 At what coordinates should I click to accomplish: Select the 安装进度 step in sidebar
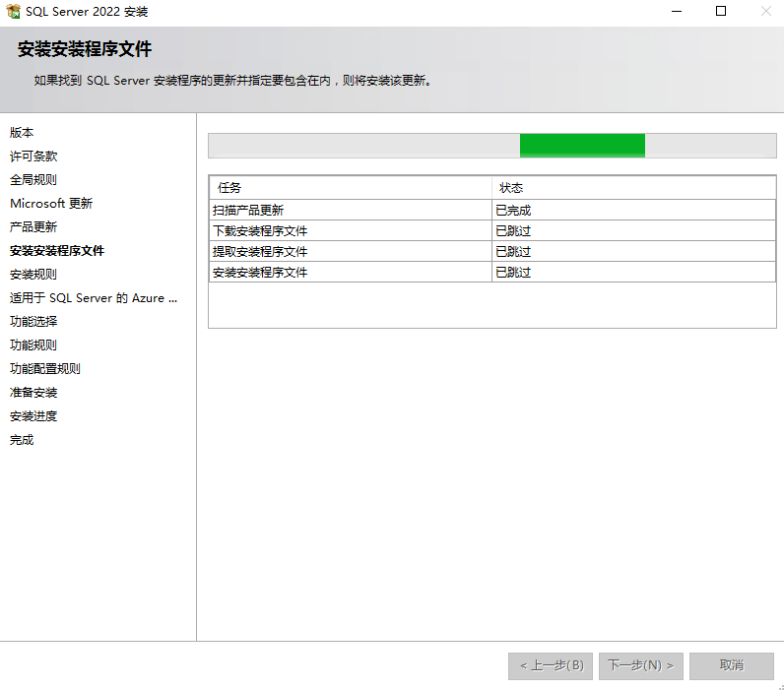tap(33, 416)
